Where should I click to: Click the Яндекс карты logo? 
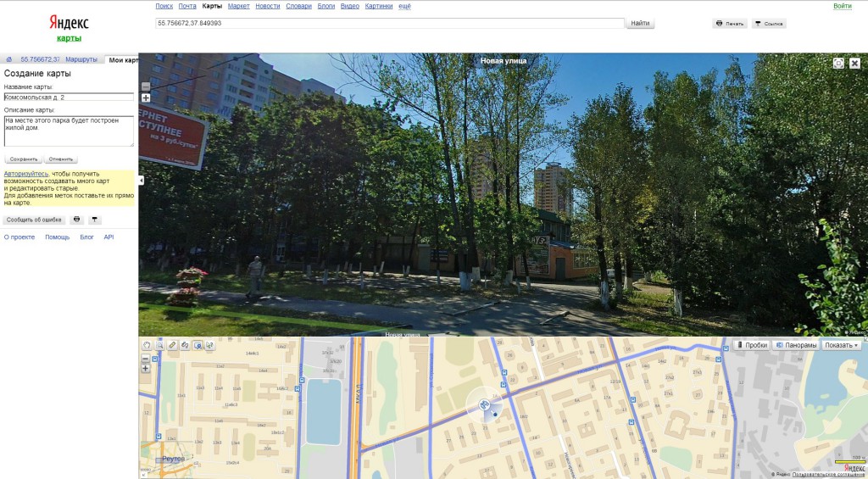69,28
